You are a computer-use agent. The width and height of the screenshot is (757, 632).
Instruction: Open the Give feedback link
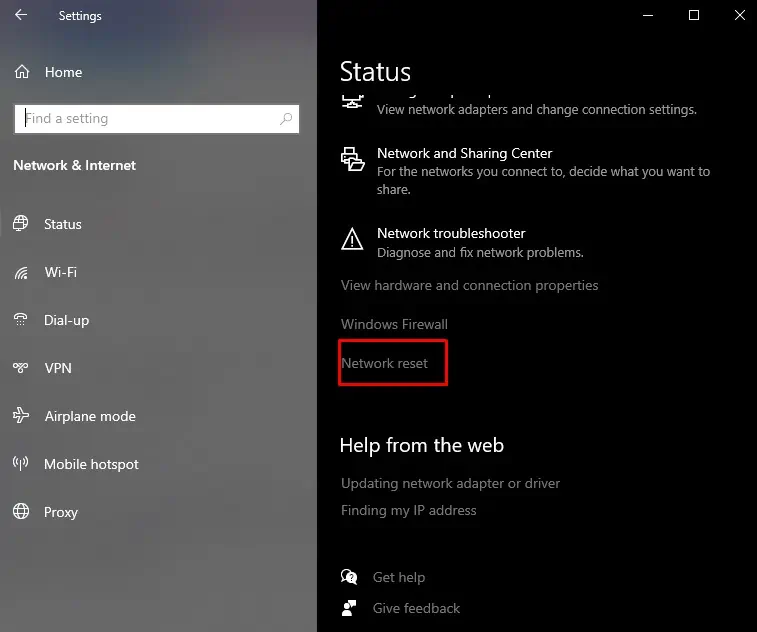tap(416, 608)
